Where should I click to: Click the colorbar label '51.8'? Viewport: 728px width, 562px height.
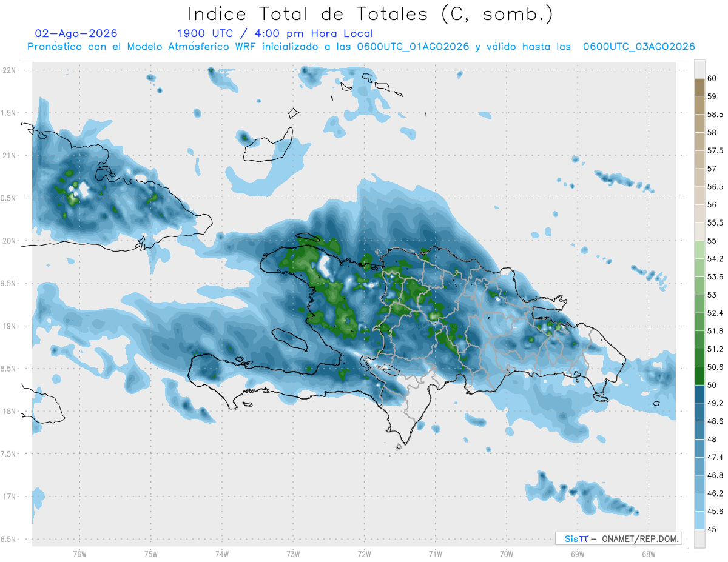coord(716,330)
